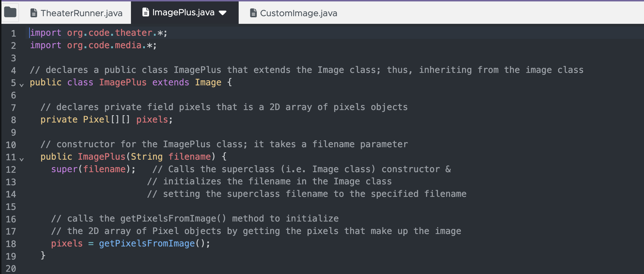644x274 pixels.
Task: Click line number 8 in the gutter
Action: [x=13, y=120]
